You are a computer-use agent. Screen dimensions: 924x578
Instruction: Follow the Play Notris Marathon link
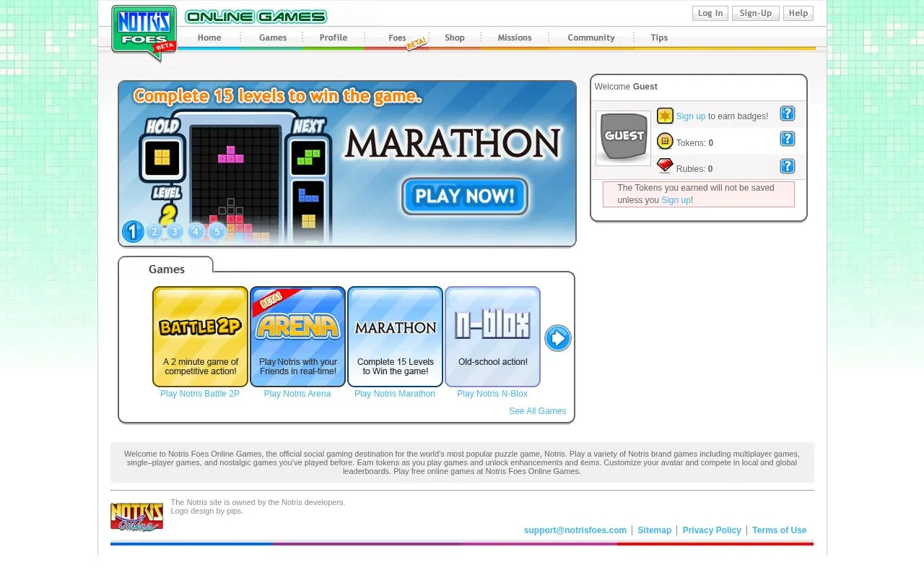coord(395,394)
